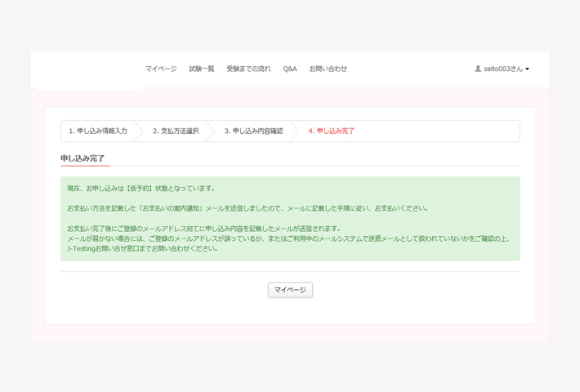Image resolution: width=580 pixels, height=392 pixels.
Task: Select step 2. 支払方法選択
Action: (x=176, y=131)
